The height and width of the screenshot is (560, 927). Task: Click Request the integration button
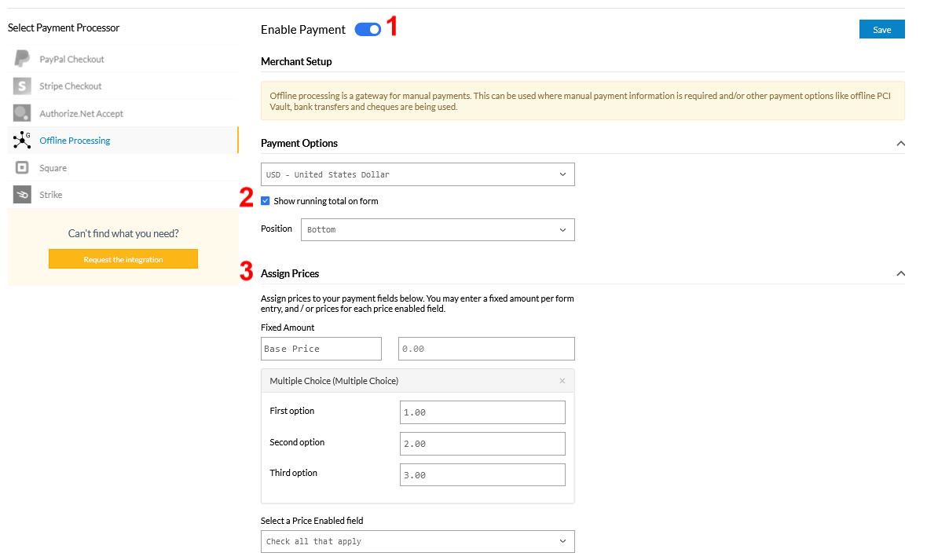[123, 259]
